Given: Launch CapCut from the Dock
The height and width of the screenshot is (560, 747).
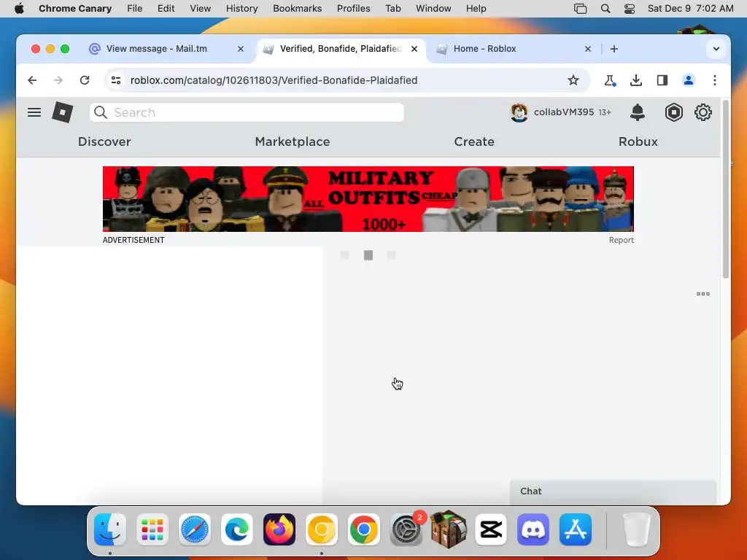Looking at the screenshot, I should tap(491, 529).
